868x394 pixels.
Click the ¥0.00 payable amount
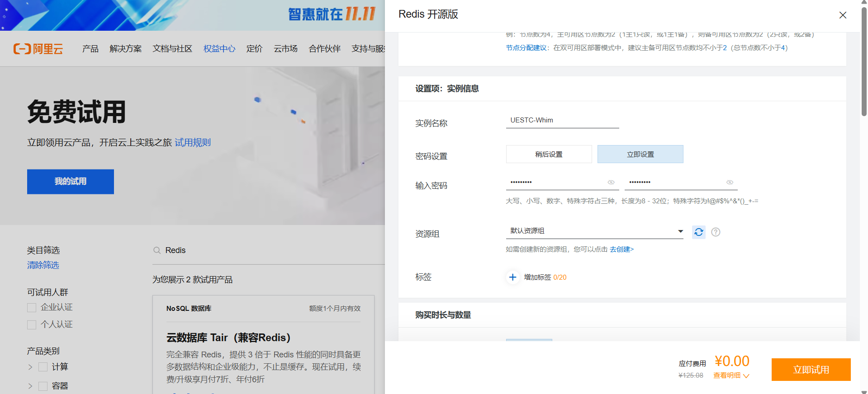(x=732, y=361)
